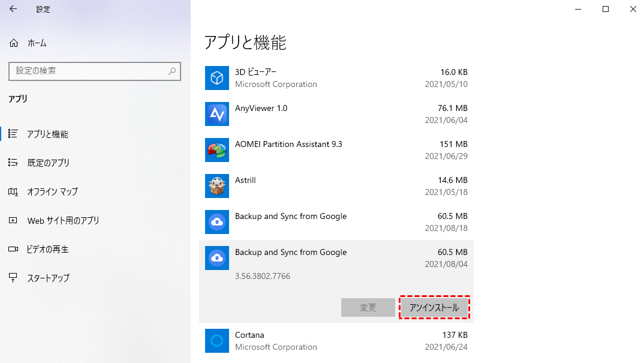Select the AnyViewer 1.0 entry name
Screen dimensions: 644x363
pyautogui.click(x=261, y=108)
